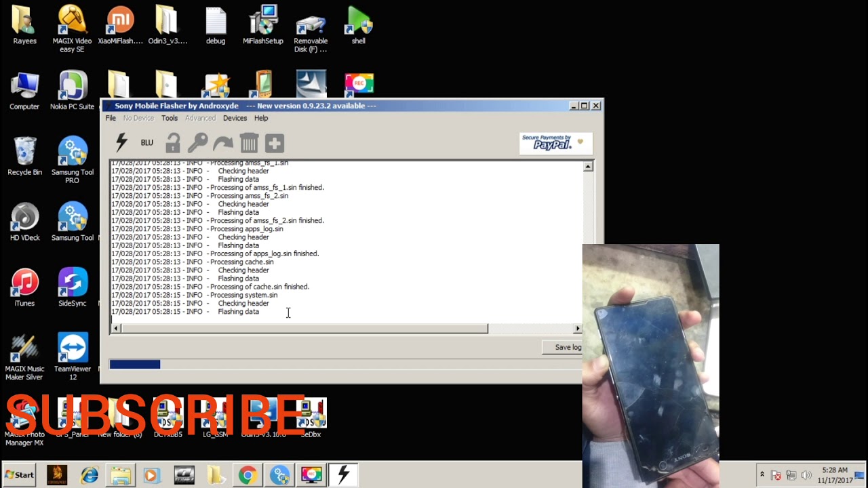Click the log scroll-up arrow

[x=588, y=166]
